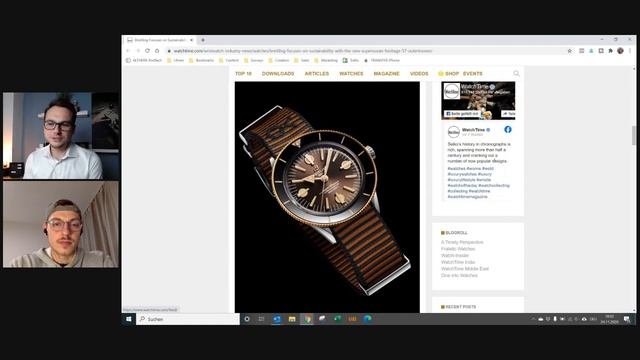Go back to the previous page

tap(128, 51)
